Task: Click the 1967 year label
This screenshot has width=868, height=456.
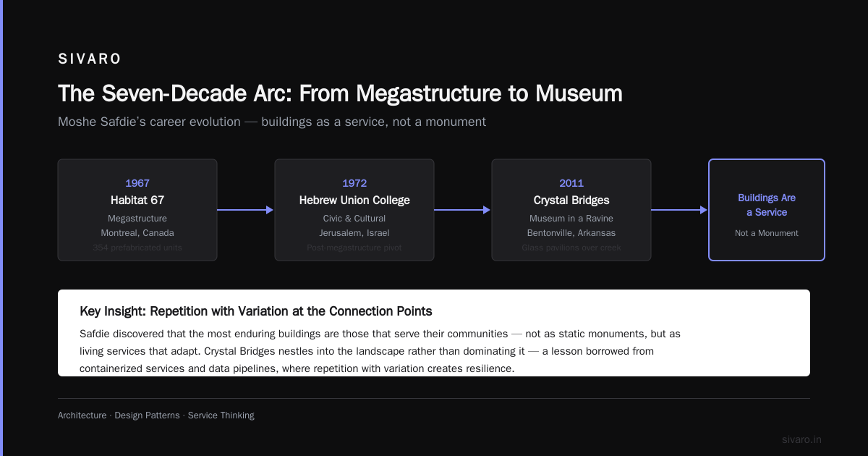Action: pos(137,183)
